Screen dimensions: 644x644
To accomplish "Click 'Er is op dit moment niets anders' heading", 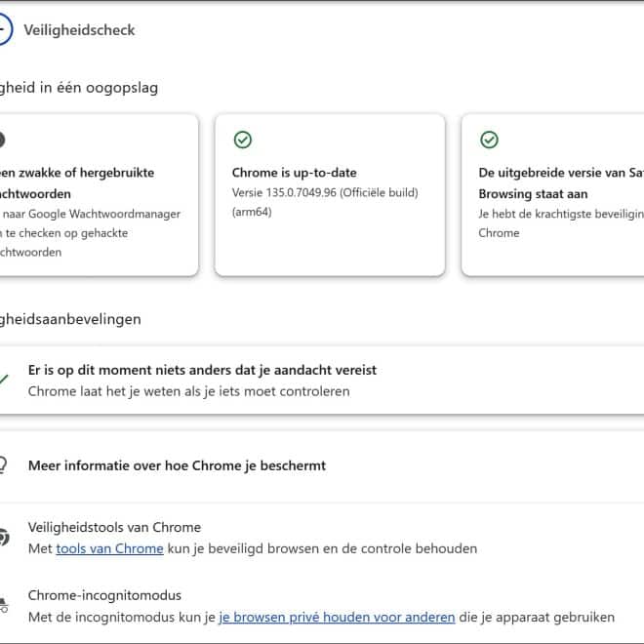I will click(202, 370).
